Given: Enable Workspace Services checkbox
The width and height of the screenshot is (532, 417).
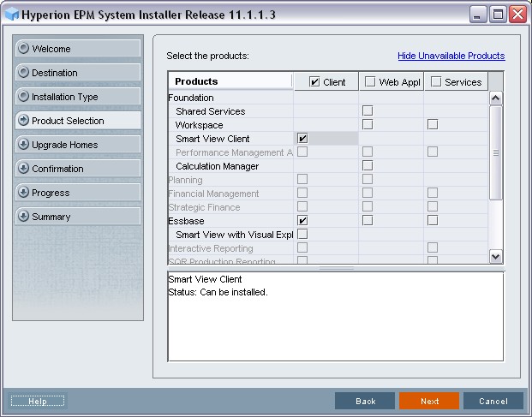Looking at the screenshot, I should click(x=433, y=124).
